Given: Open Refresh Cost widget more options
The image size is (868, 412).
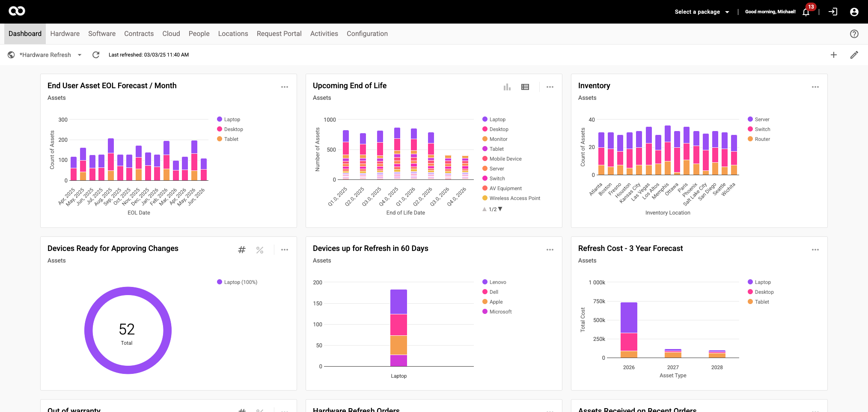Looking at the screenshot, I should coord(815,250).
